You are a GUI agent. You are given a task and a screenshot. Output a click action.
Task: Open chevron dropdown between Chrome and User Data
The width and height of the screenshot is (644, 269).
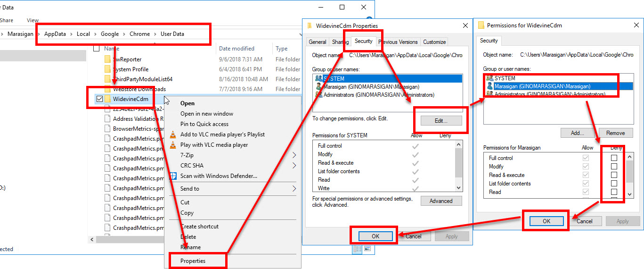tap(155, 34)
